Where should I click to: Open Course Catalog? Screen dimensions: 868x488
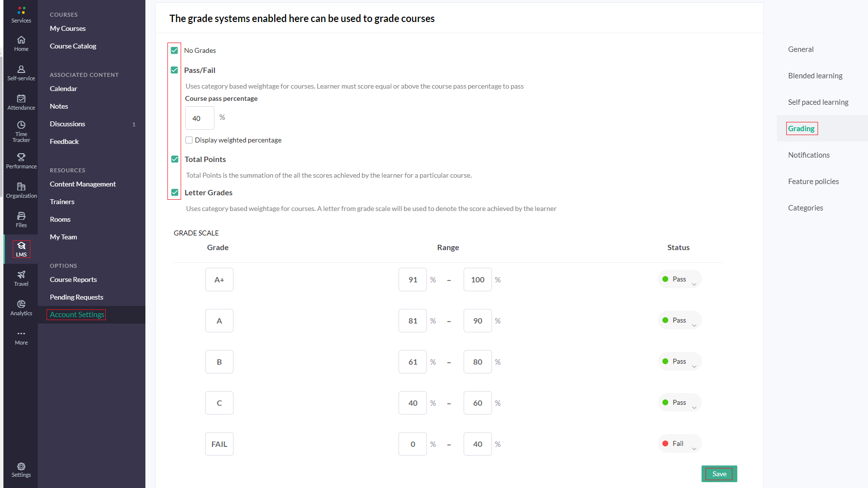tap(73, 46)
